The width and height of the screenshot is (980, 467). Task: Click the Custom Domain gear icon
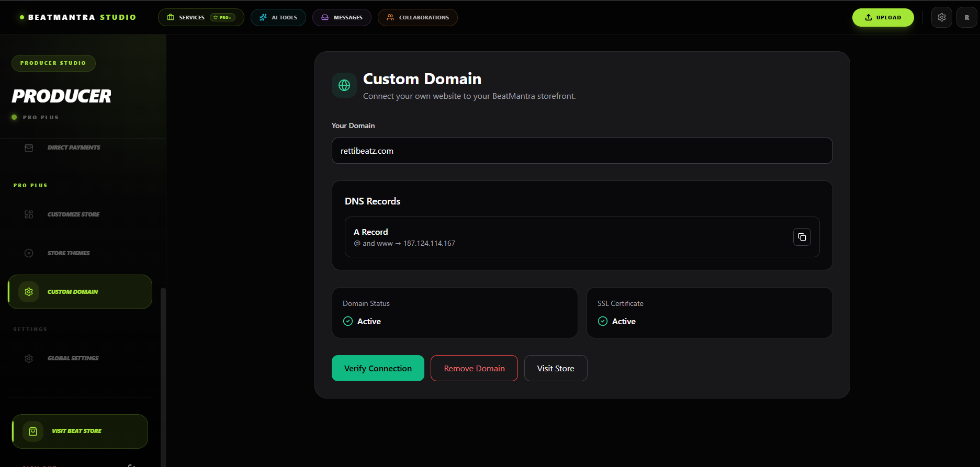[x=29, y=292]
